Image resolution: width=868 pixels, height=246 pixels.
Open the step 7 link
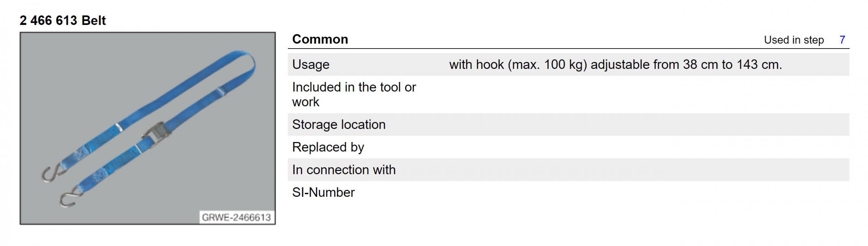(x=842, y=39)
